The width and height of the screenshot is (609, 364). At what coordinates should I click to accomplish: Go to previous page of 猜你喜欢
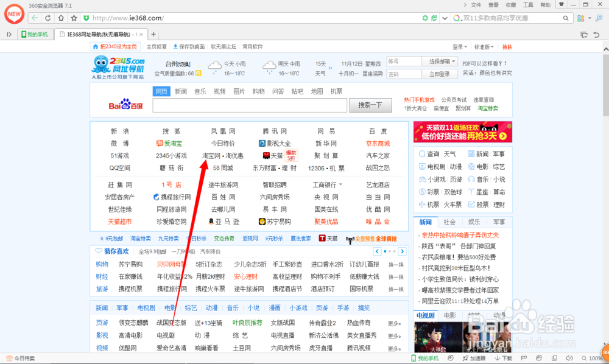tap(377, 251)
